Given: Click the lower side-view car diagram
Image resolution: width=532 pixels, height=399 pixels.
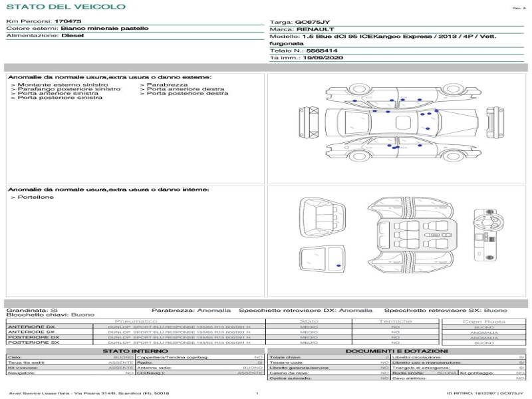Looking at the screenshot, I should [404, 148].
